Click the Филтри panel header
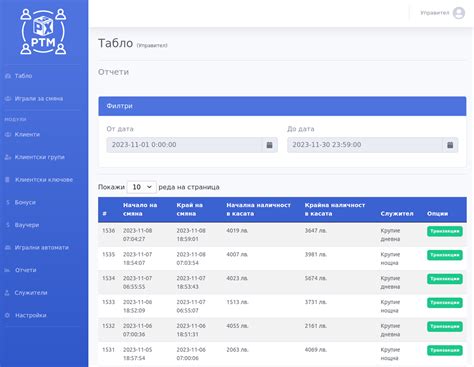 click(x=282, y=106)
